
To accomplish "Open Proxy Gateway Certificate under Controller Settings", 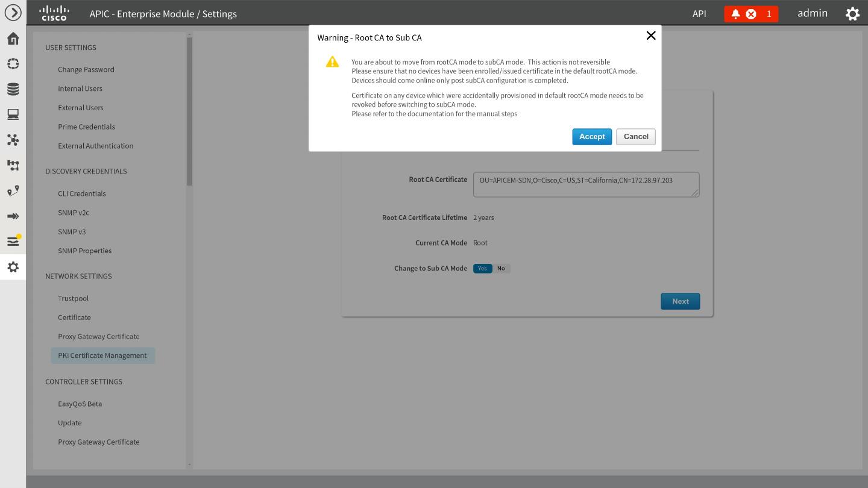I will point(99,442).
